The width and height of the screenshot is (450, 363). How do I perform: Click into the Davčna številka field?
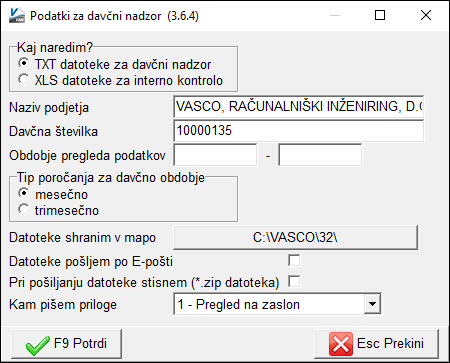click(x=299, y=131)
